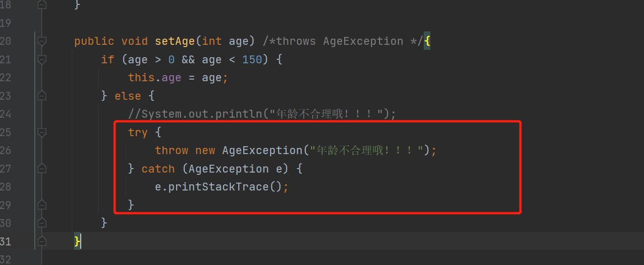
Task: Click AgeException in the throw statement
Action: [x=262, y=150]
